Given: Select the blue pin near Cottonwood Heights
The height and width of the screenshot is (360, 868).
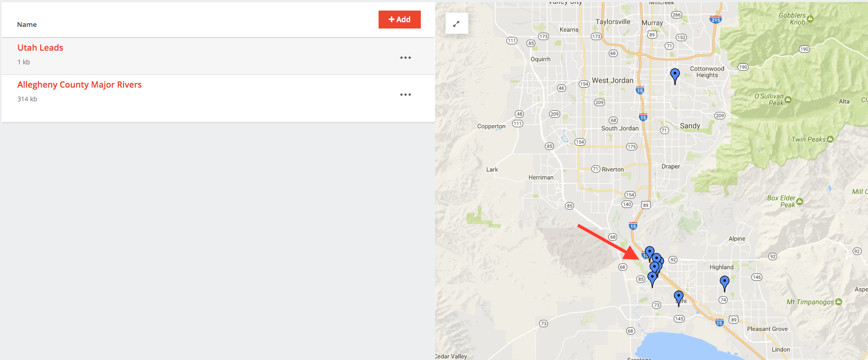Looking at the screenshot, I should (x=675, y=76).
